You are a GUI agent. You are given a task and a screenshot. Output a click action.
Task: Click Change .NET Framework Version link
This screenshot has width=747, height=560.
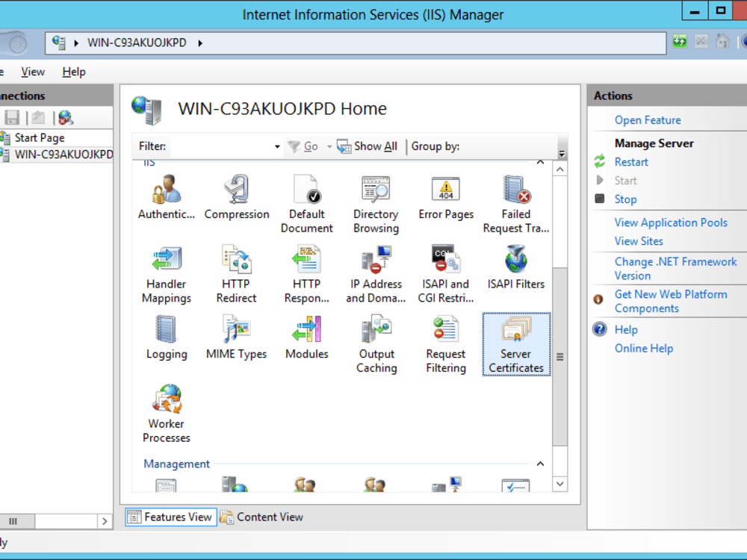675,269
